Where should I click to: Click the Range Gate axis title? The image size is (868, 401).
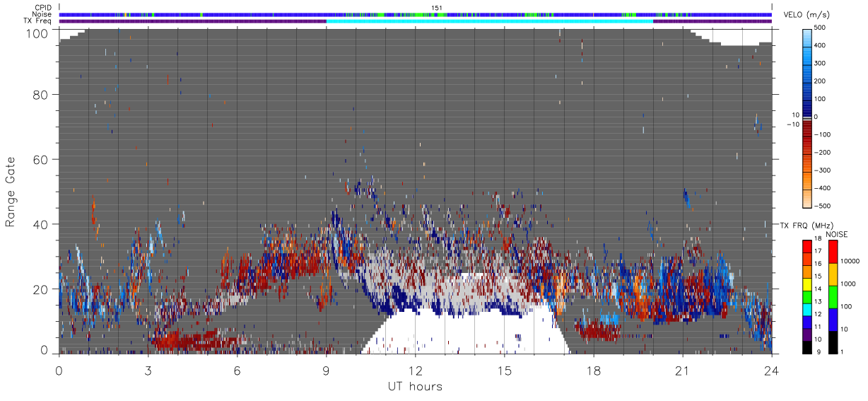pos(11,192)
